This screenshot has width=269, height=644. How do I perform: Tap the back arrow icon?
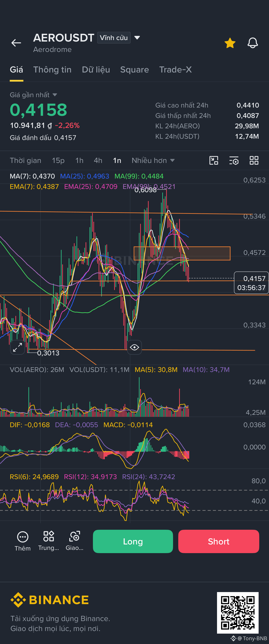tap(16, 43)
